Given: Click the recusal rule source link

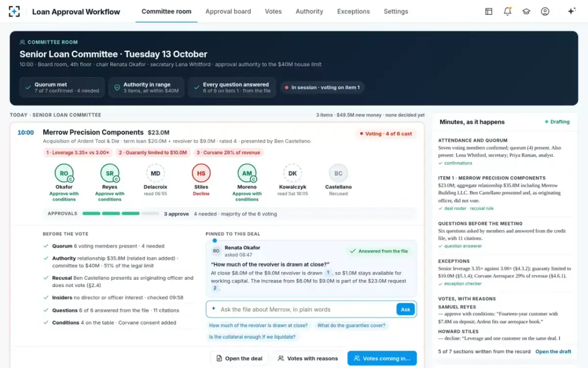Looking at the screenshot, I should pyautogui.click(x=482, y=208).
